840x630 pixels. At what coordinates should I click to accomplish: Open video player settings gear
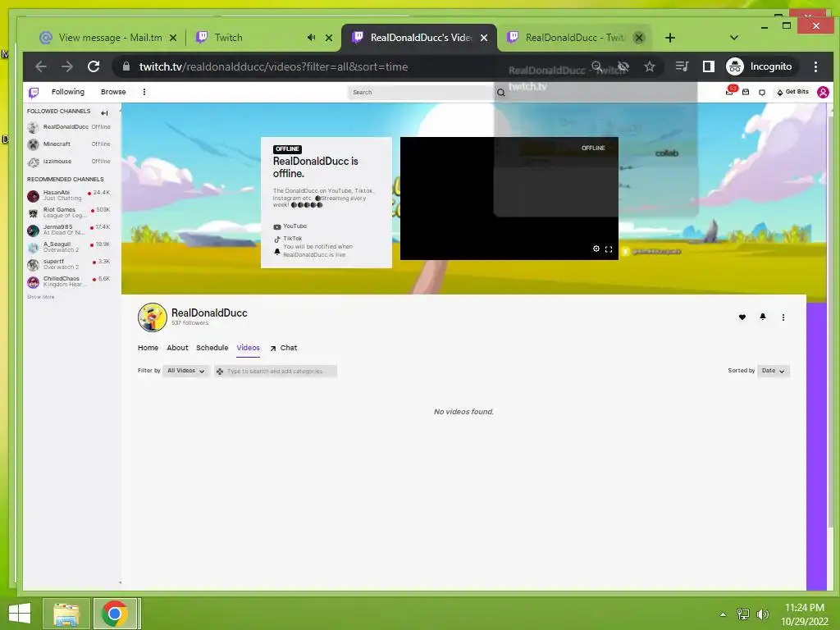click(596, 249)
